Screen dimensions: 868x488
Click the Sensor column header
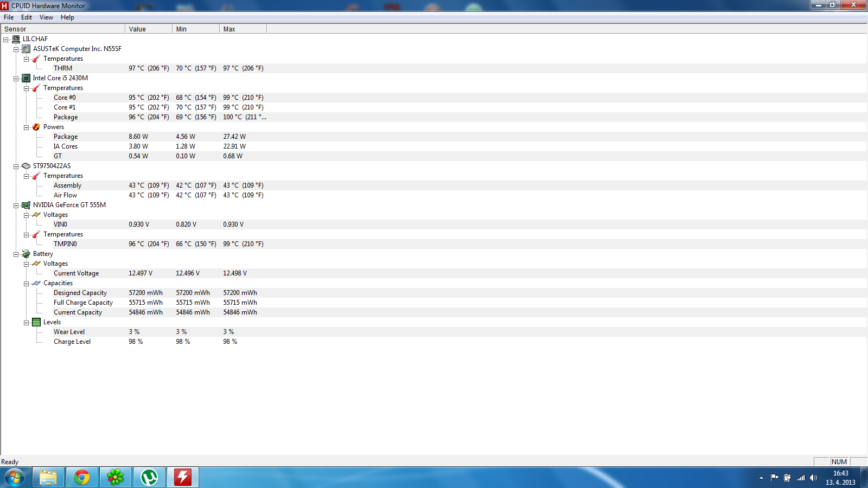(63, 29)
